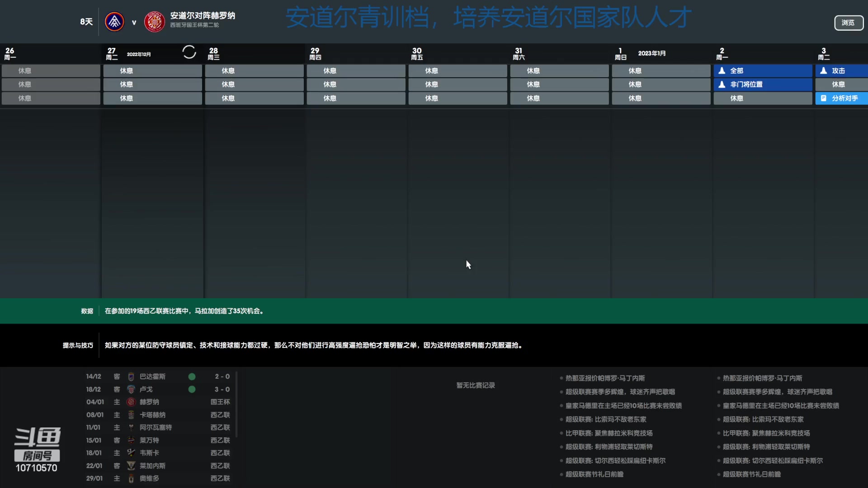Open left-column news 皇家马德里在主场已经10场比赛未尝败绩
Image resolution: width=868 pixels, height=488 pixels.
(x=623, y=406)
